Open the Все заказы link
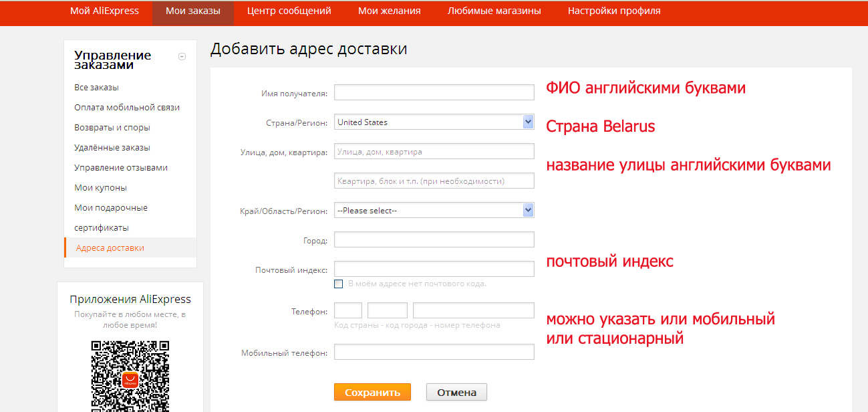This screenshot has width=868, height=412. point(97,88)
